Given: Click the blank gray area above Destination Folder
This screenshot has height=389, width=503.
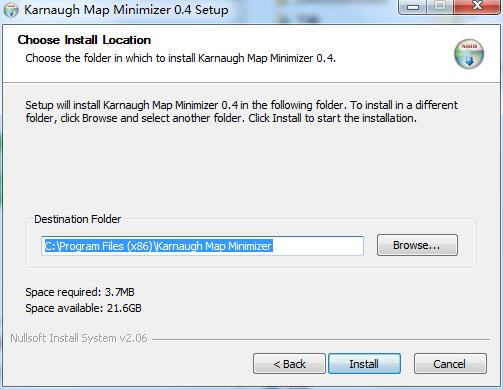Looking at the screenshot, I should 251,168.
